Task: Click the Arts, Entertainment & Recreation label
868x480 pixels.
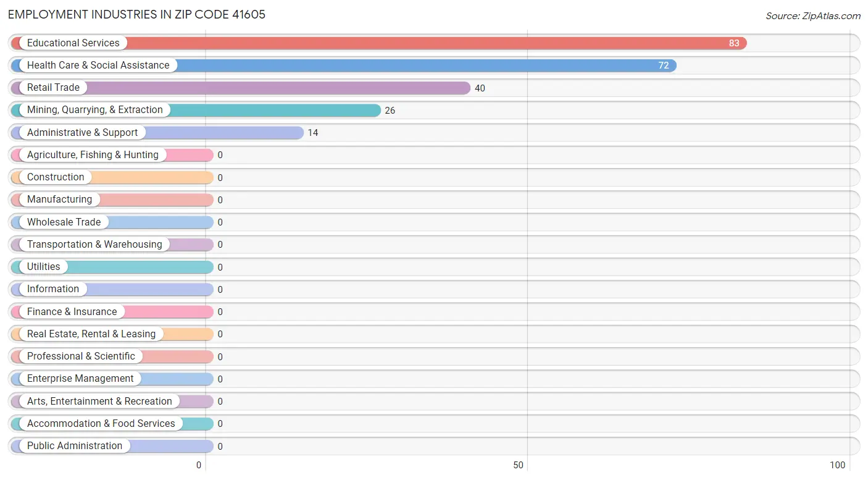Action: [99, 401]
